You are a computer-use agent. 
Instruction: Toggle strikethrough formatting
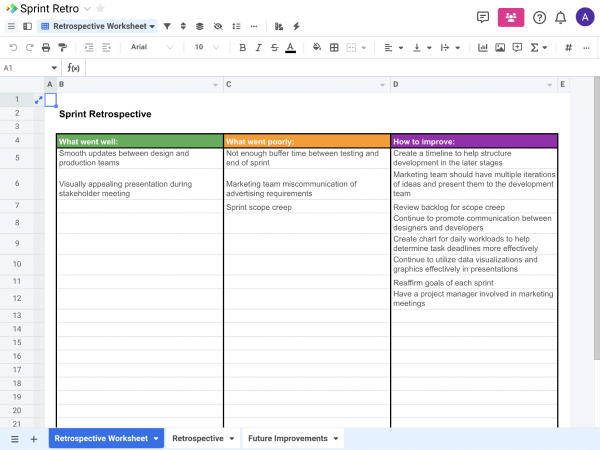(274, 47)
